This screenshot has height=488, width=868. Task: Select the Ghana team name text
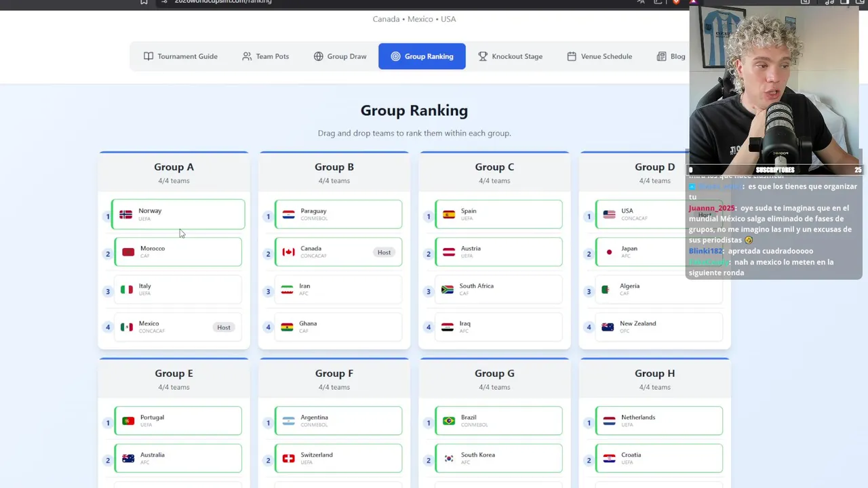(x=308, y=323)
